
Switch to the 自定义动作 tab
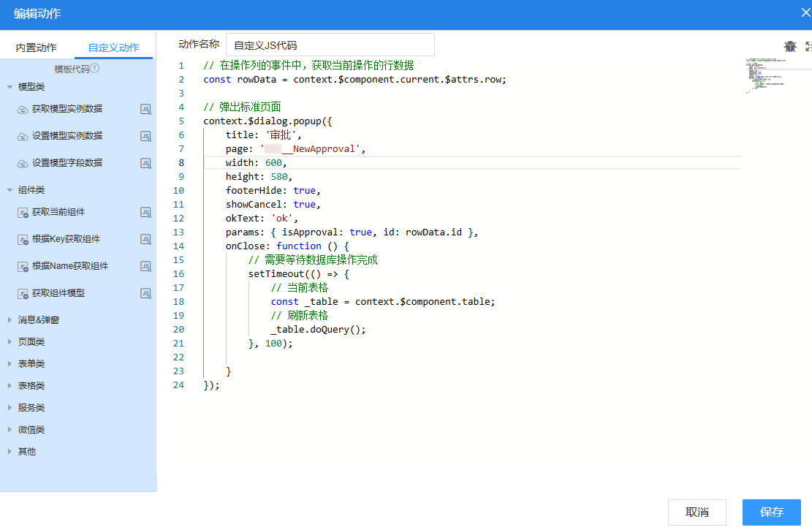[x=113, y=48]
